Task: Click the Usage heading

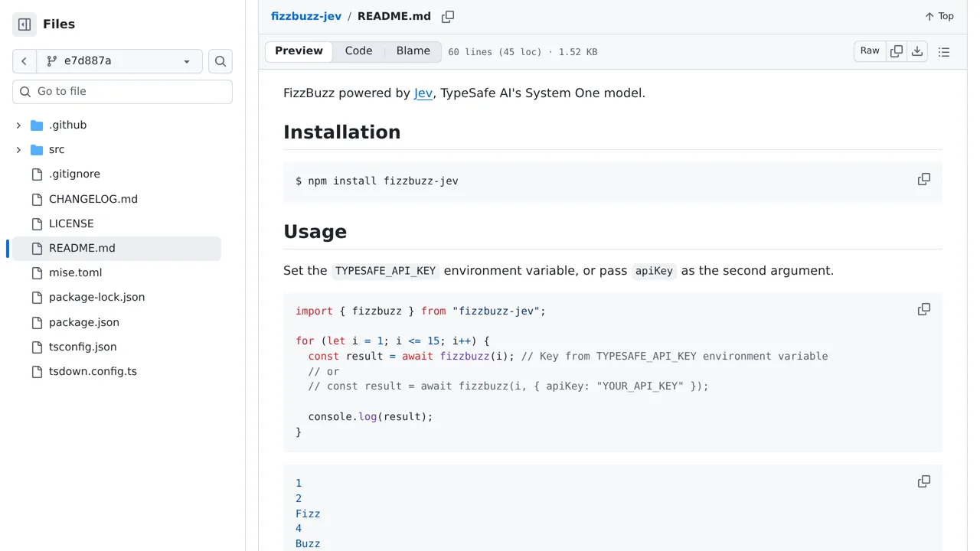Action: pyautogui.click(x=315, y=231)
